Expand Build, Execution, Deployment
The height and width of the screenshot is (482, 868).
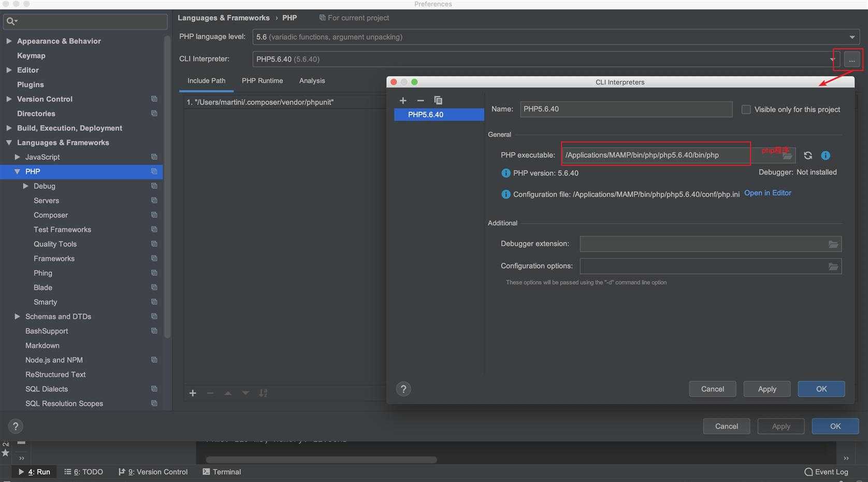9,128
